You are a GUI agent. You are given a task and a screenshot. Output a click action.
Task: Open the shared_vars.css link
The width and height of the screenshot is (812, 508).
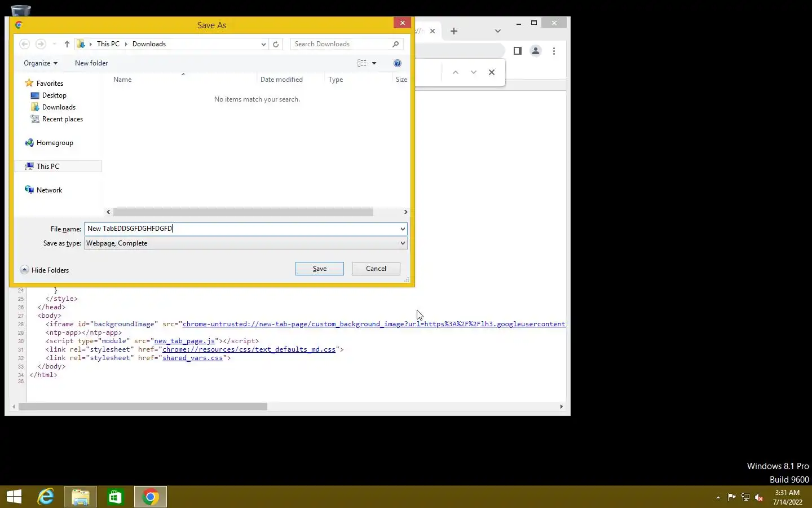click(192, 358)
